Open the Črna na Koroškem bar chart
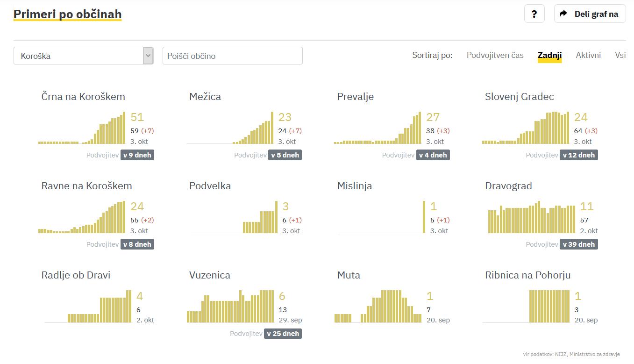The height and width of the screenshot is (364, 634). tap(82, 128)
